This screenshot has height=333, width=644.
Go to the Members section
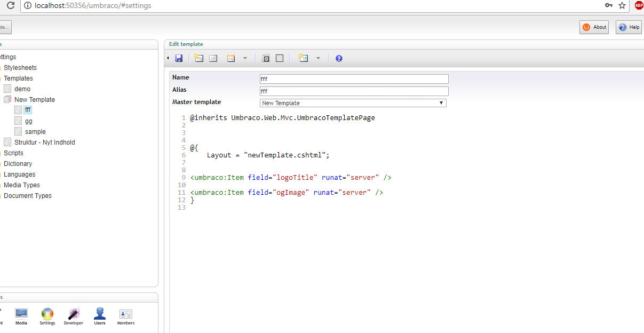click(x=126, y=316)
